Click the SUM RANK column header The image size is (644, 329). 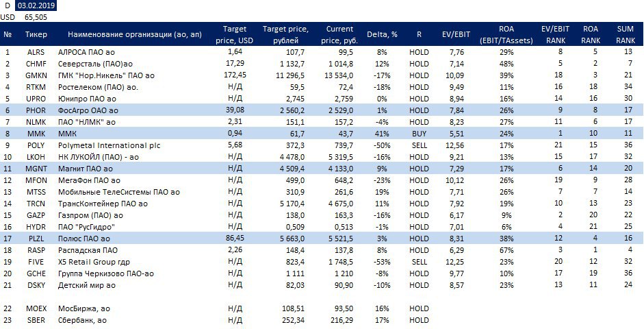point(626,34)
